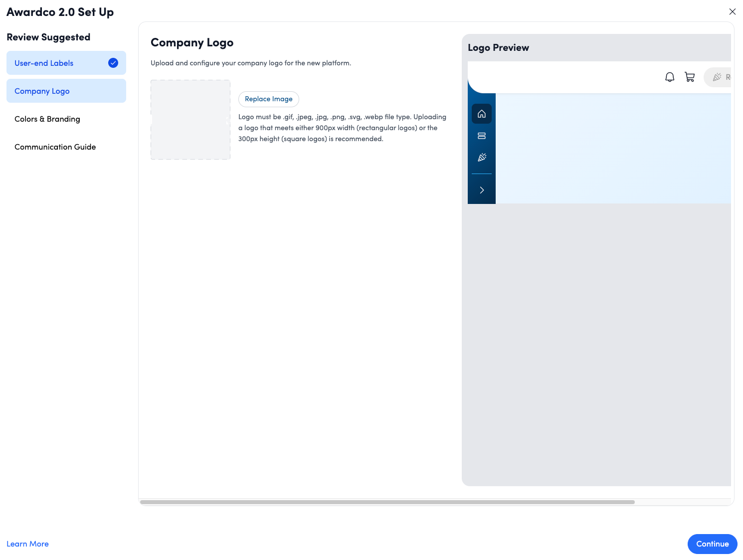The width and height of the screenshot is (743, 560).
Task: Click the dashed logo upload placeholder box
Action: pyautogui.click(x=190, y=120)
